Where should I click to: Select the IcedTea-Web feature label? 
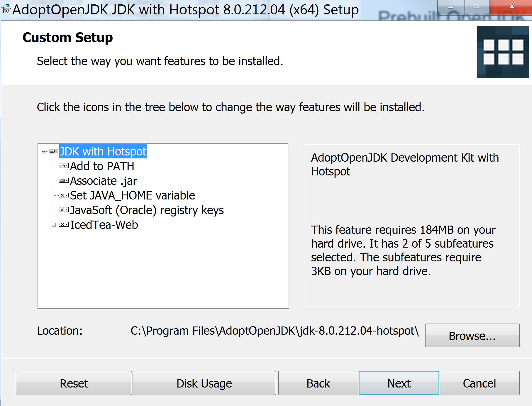[x=104, y=225]
